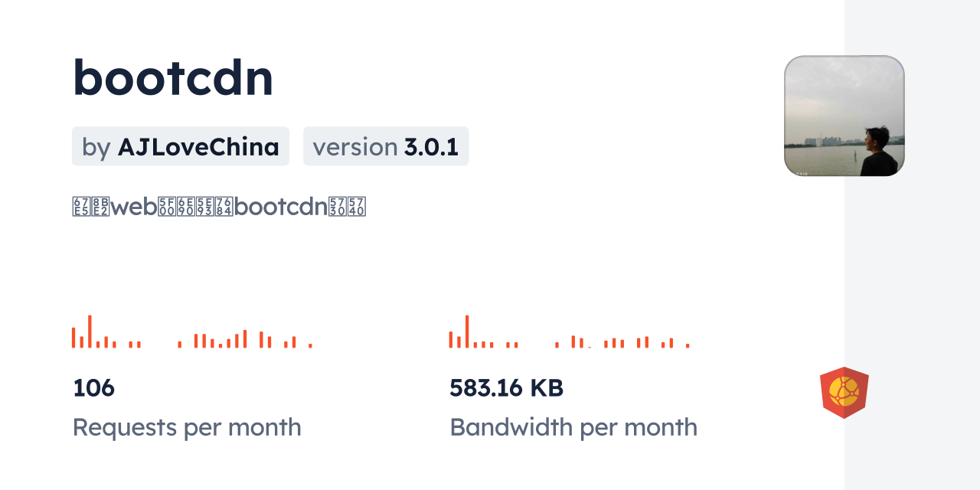The height and width of the screenshot is (490, 980).
Task: Click the bandwidth per month sparkline chart
Action: [x=570, y=332]
